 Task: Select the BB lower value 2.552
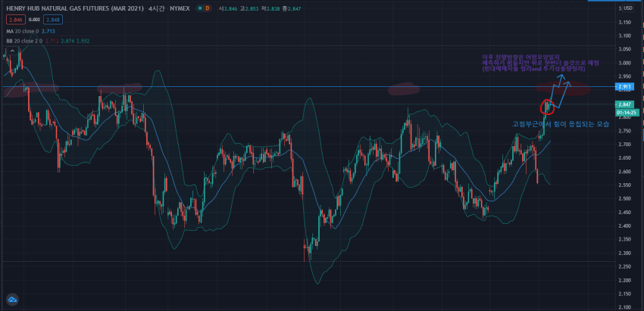tap(83, 41)
